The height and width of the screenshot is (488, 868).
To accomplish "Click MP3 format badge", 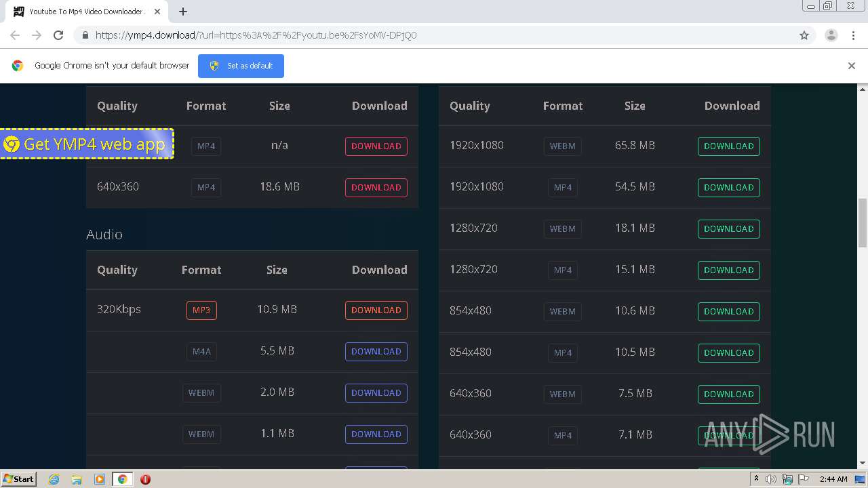I will click(201, 310).
